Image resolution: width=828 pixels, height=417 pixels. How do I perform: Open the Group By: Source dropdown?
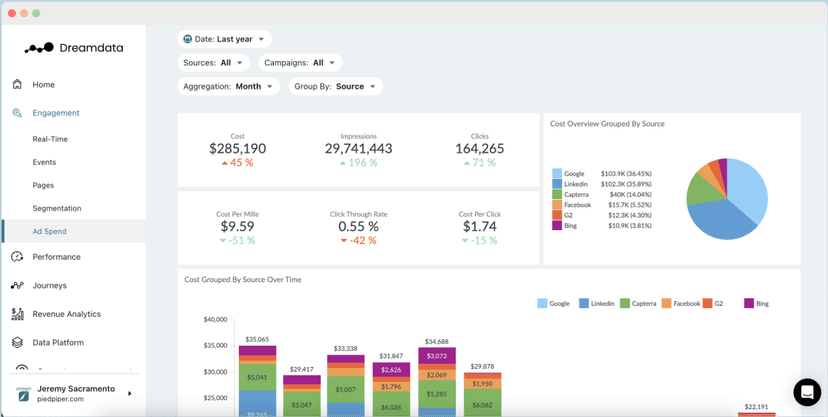335,87
